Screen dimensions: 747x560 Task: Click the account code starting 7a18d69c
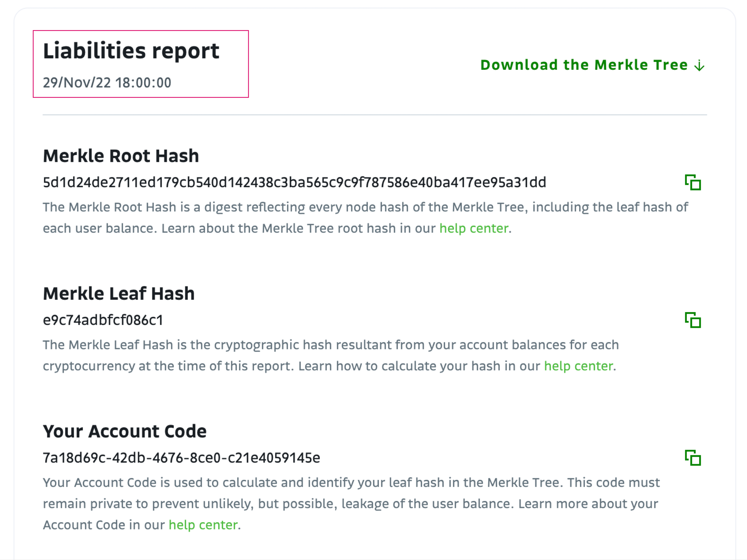coord(181,458)
